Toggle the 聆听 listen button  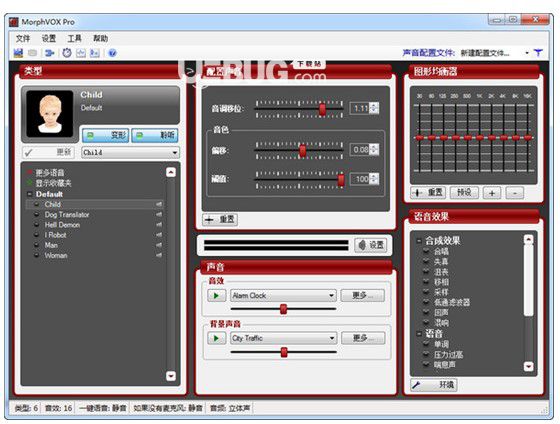point(155,135)
